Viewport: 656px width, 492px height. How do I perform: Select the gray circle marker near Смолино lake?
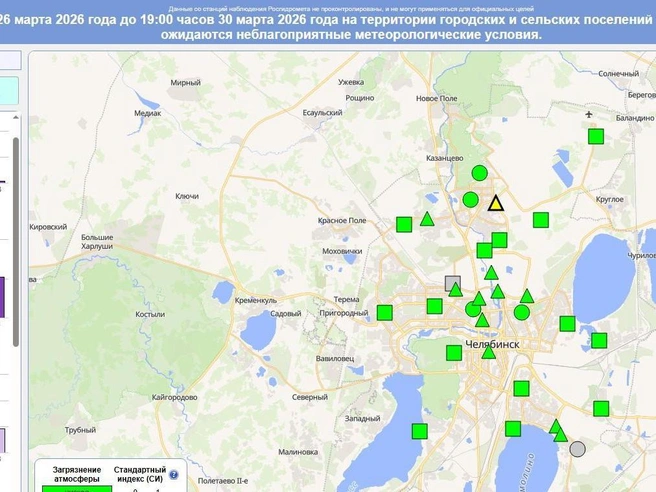577,449
